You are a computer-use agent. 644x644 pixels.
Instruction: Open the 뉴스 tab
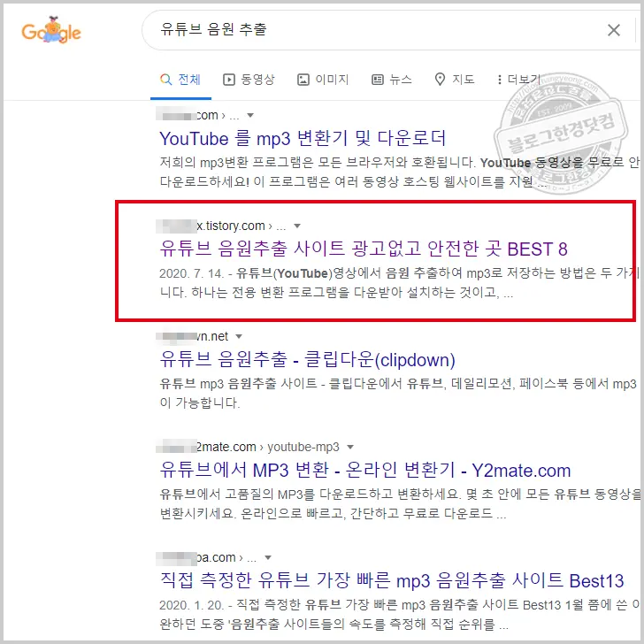click(x=392, y=80)
